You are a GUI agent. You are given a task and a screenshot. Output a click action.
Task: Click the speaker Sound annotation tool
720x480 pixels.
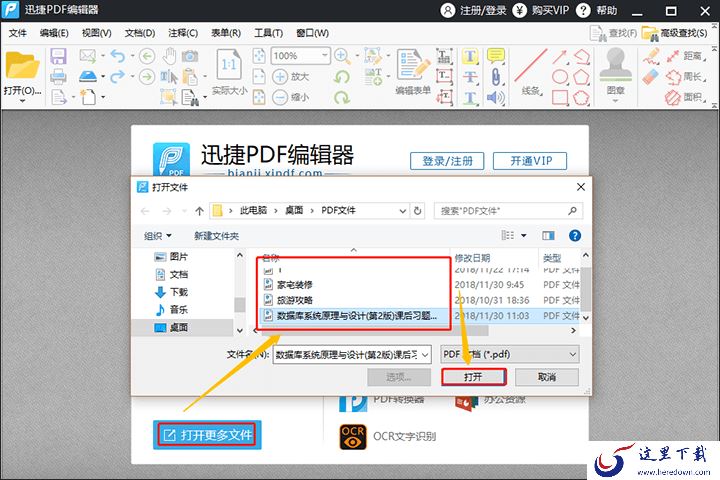tap(495, 97)
